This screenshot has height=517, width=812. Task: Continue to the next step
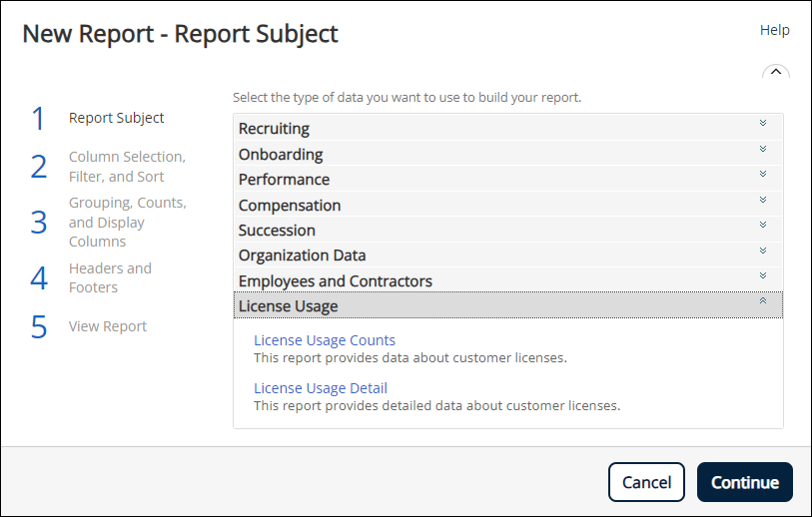pos(745,482)
